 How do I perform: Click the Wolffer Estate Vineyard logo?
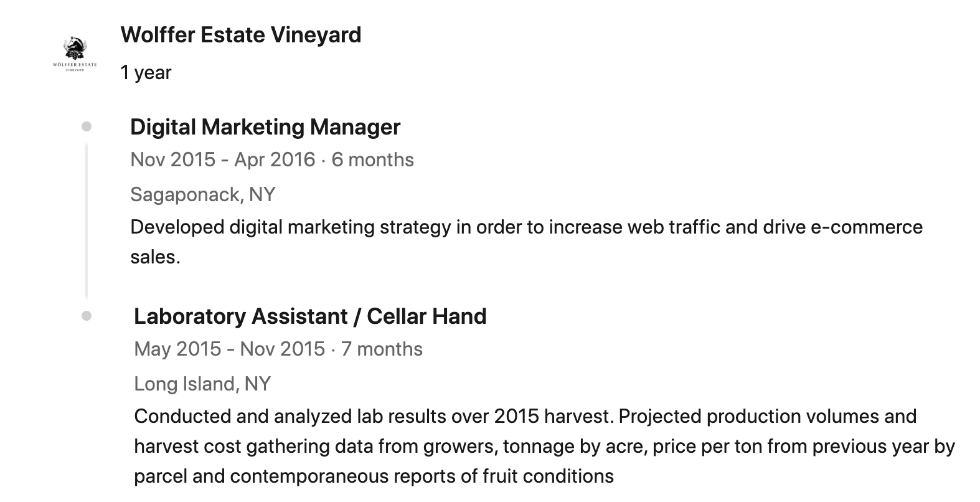pos(75,54)
